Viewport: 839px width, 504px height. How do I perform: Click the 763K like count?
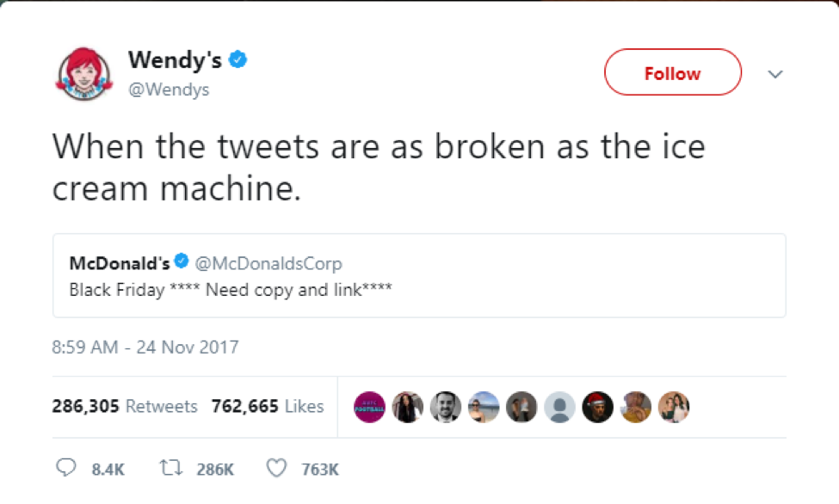[x=319, y=470]
